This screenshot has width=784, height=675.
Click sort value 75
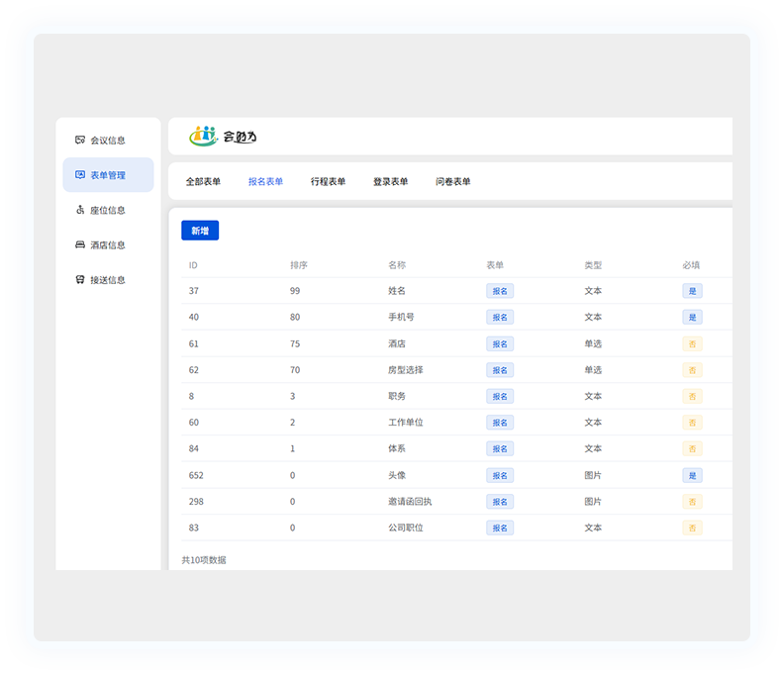pyautogui.click(x=295, y=343)
